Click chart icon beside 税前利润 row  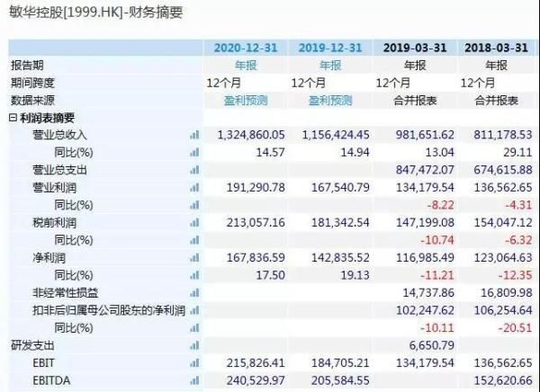pos(193,222)
